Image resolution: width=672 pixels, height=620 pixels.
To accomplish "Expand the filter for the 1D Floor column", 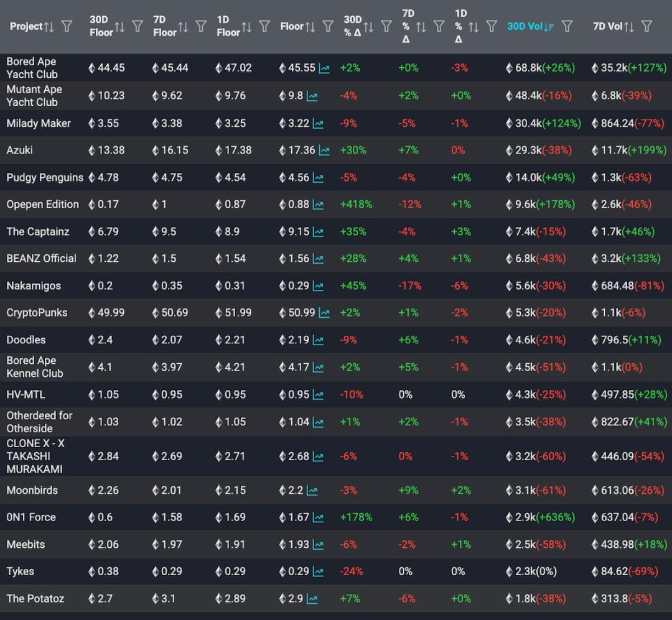I will [264, 26].
